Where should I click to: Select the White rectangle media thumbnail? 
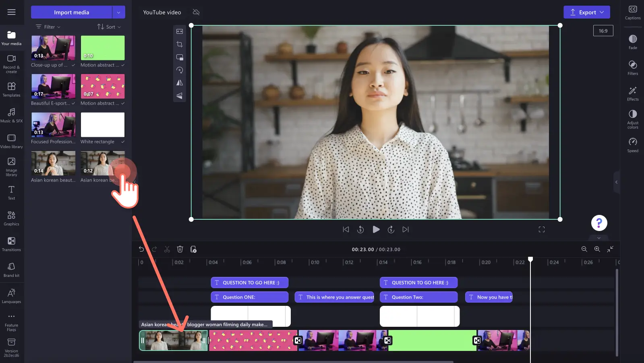(103, 125)
